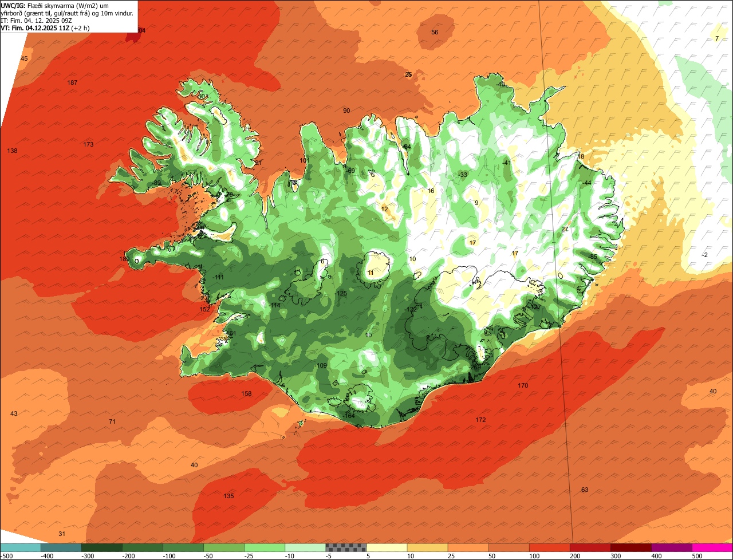Click the 63 value in southeast ocean
Image resolution: width=733 pixels, height=560 pixels.
585,490
